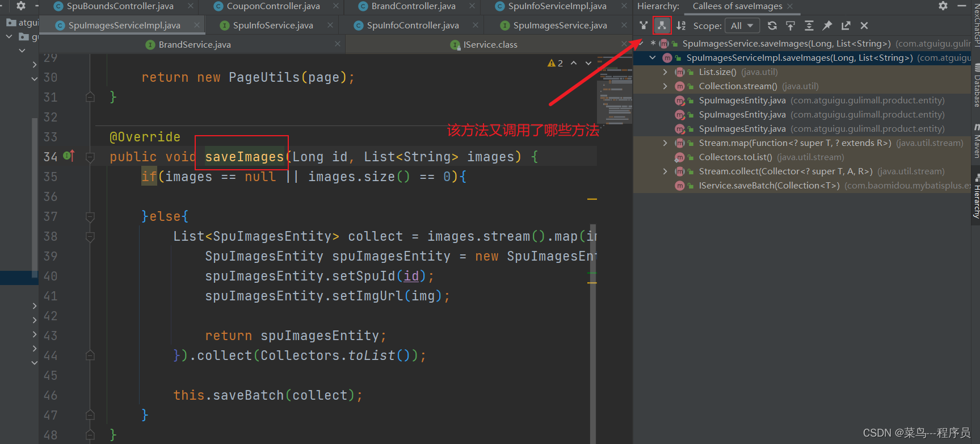Collapse folder g in project tree
This screenshot has height=444, width=980.
9,37
